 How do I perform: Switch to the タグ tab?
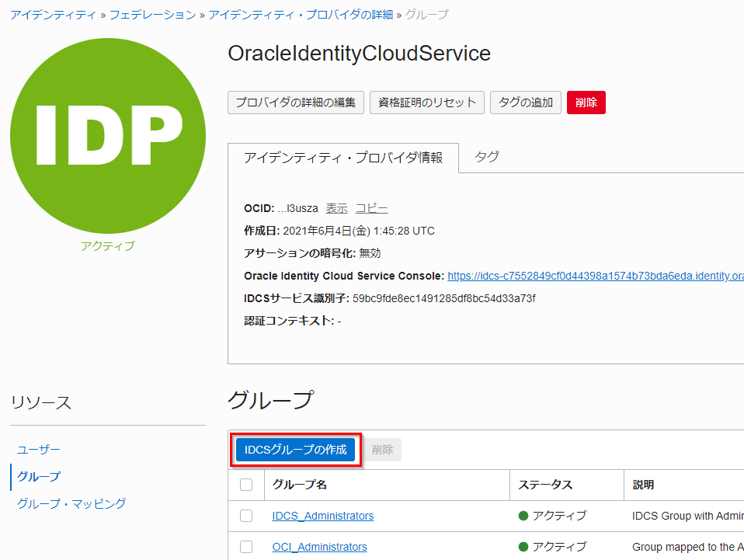pos(487,157)
